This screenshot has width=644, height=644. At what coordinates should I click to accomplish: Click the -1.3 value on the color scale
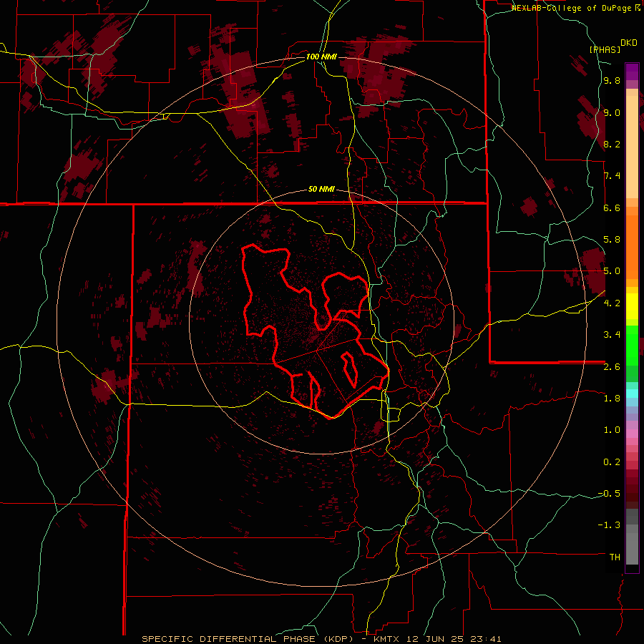point(609,525)
